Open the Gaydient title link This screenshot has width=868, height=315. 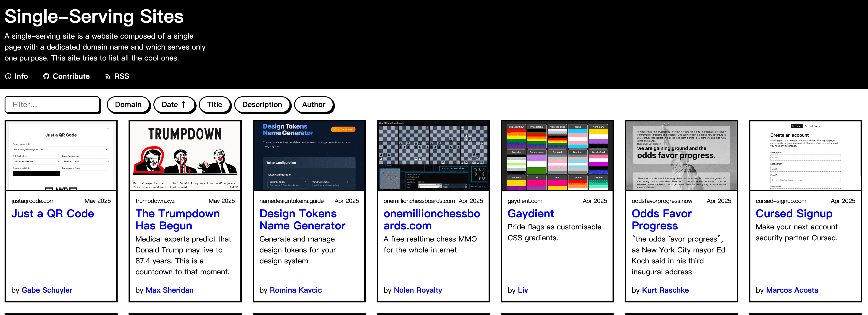pyautogui.click(x=530, y=214)
